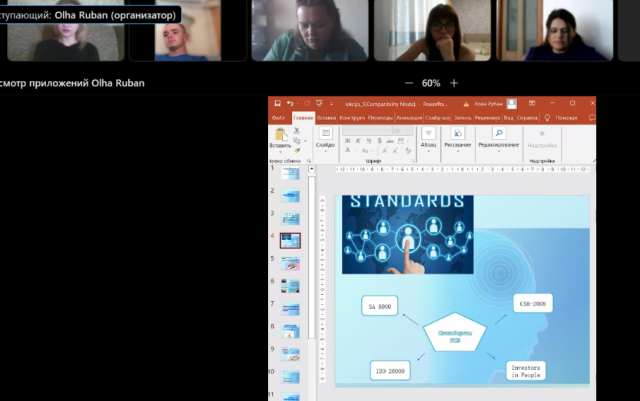Select the Investors in People box

pyautogui.click(x=526, y=371)
